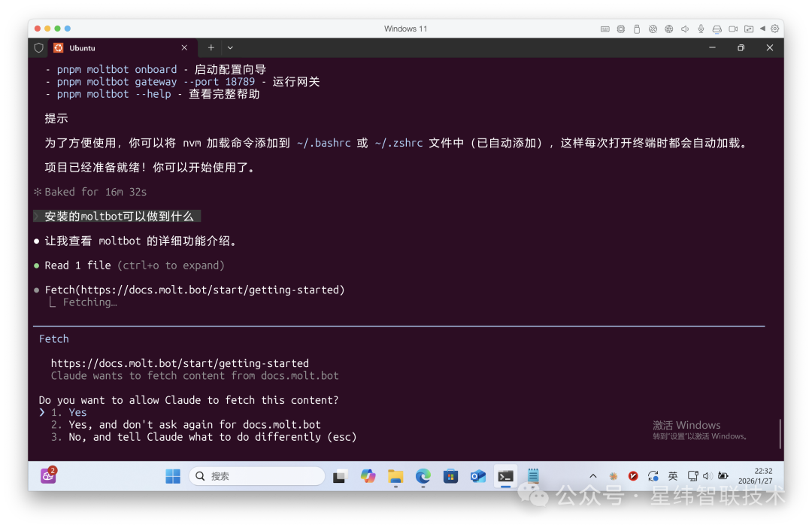The width and height of the screenshot is (812, 528).
Task: Open terminal profile dropdown arrow next to plus
Action: (x=230, y=47)
